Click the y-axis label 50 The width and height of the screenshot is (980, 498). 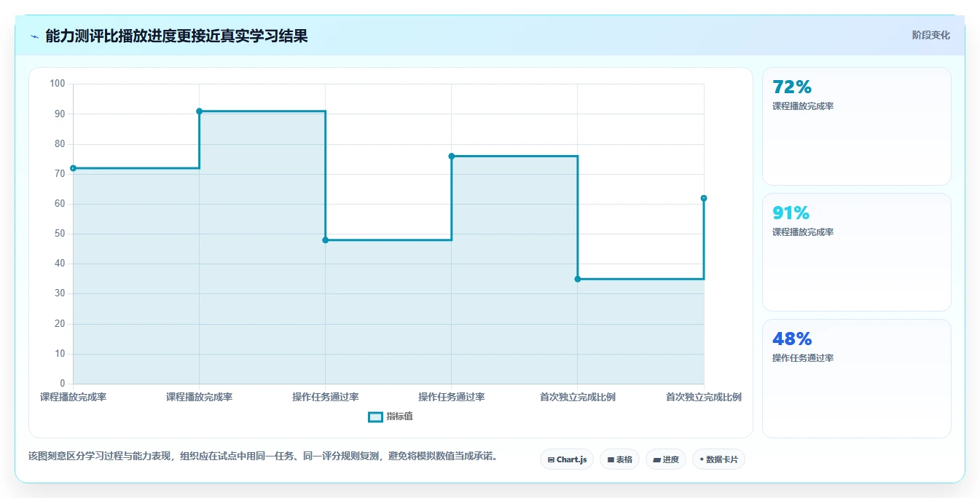(x=60, y=234)
